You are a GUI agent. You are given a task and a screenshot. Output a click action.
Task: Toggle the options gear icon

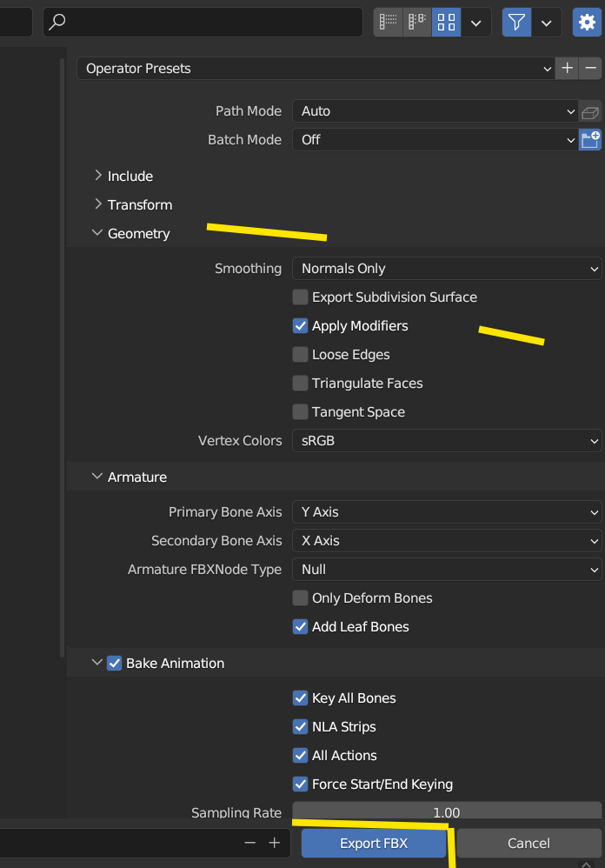click(586, 23)
